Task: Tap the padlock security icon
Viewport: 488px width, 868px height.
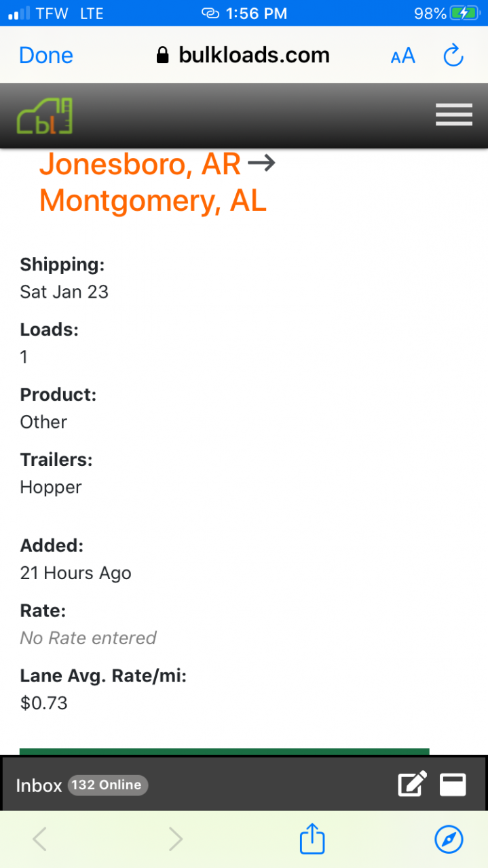Action: [162, 55]
